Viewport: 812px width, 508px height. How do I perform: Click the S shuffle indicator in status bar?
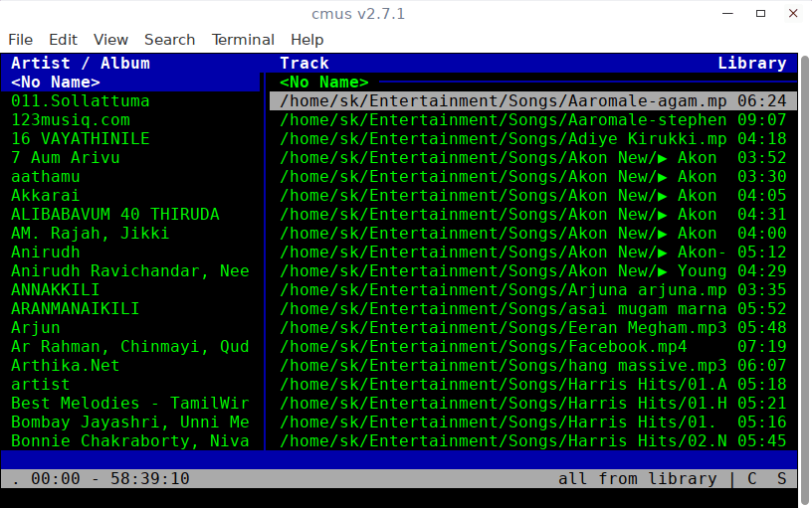tap(781, 478)
